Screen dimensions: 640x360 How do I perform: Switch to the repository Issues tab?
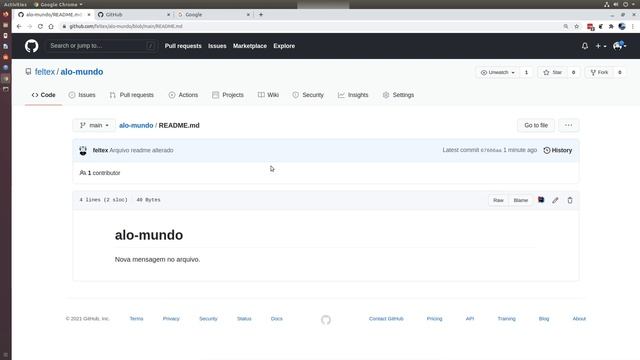click(82, 95)
